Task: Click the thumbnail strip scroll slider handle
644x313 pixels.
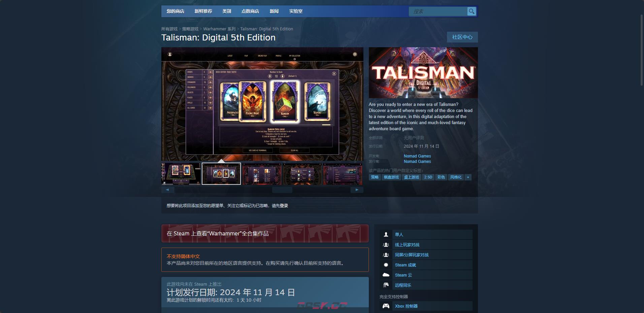Action: pos(282,190)
